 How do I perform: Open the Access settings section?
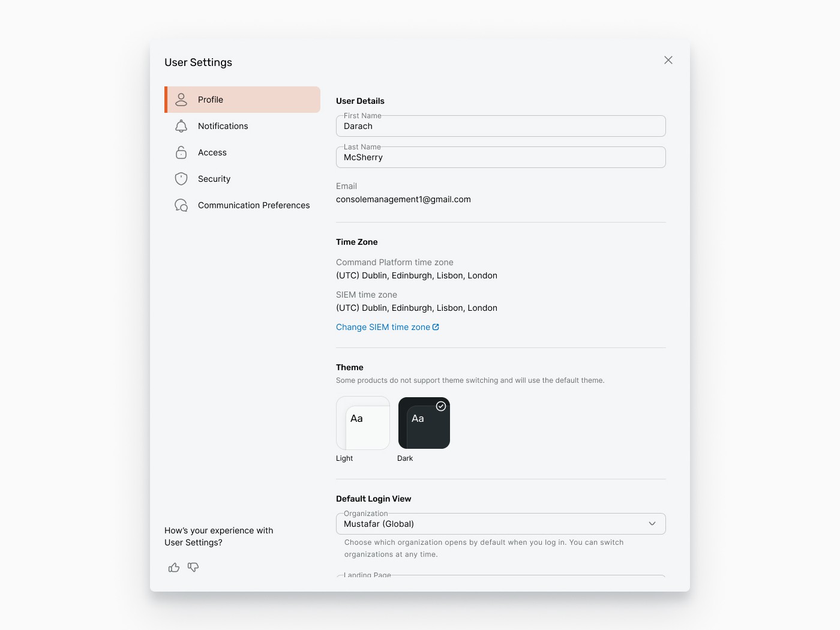pyautogui.click(x=242, y=152)
